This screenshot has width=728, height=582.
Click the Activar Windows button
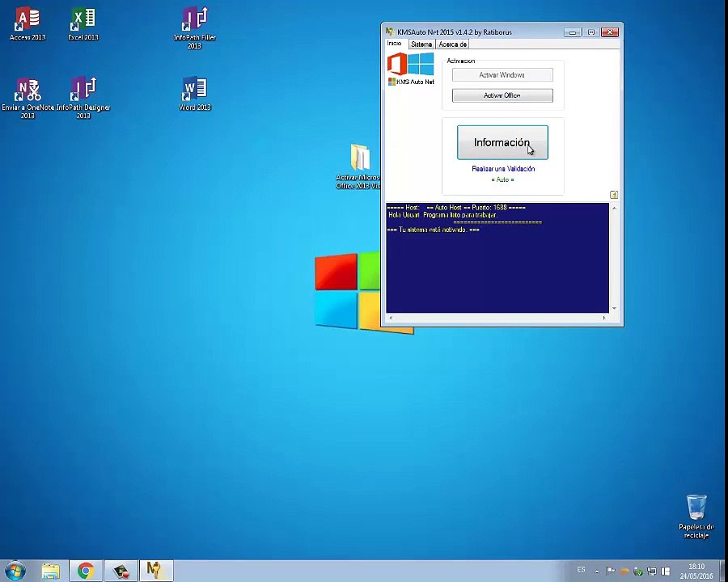click(502, 74)
